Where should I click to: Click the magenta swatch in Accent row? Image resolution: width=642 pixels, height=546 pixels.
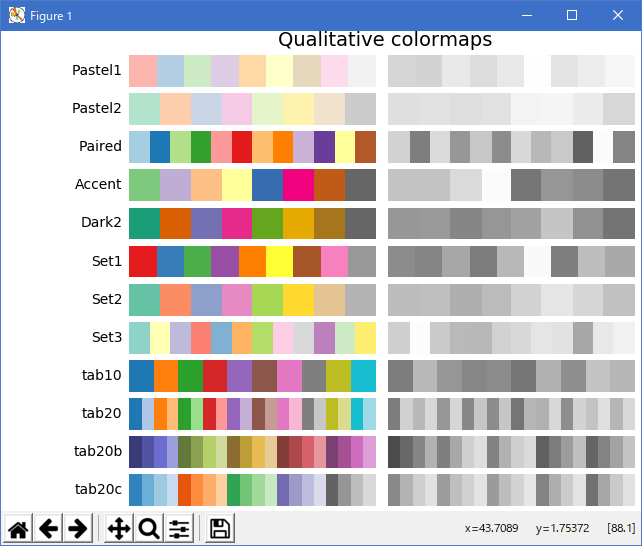(298, 185)
